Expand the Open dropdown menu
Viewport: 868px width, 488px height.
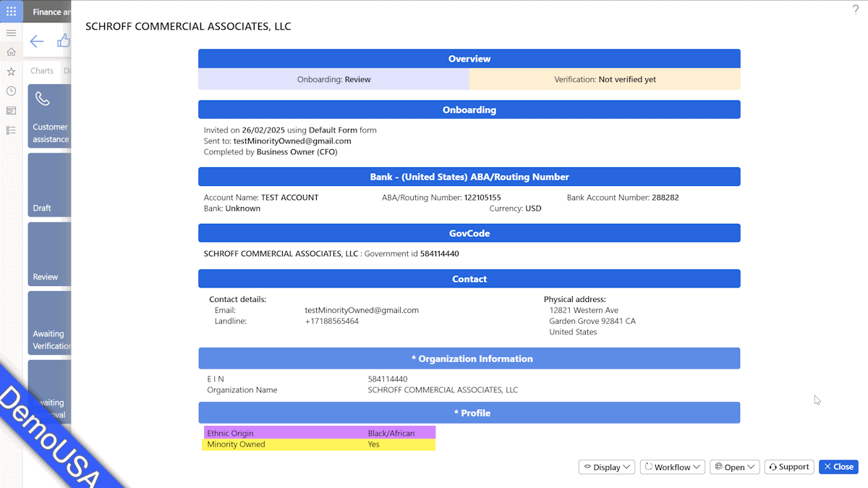[x=735, y=467]
